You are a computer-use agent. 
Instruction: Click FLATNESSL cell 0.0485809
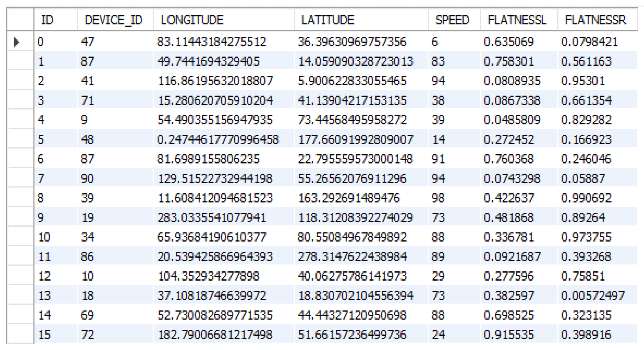[512, 120]
